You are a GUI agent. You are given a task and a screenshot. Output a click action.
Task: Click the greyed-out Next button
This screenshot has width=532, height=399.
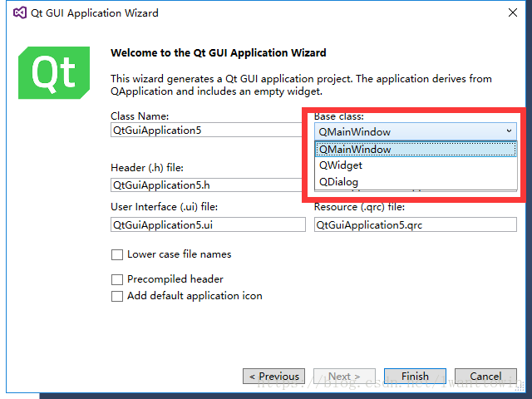344,377
